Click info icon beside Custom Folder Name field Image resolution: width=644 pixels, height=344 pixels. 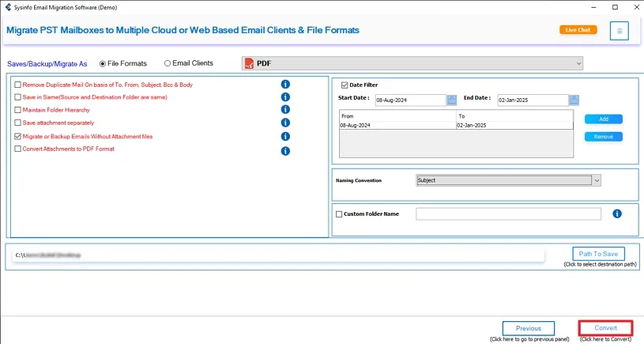(617, 214)
